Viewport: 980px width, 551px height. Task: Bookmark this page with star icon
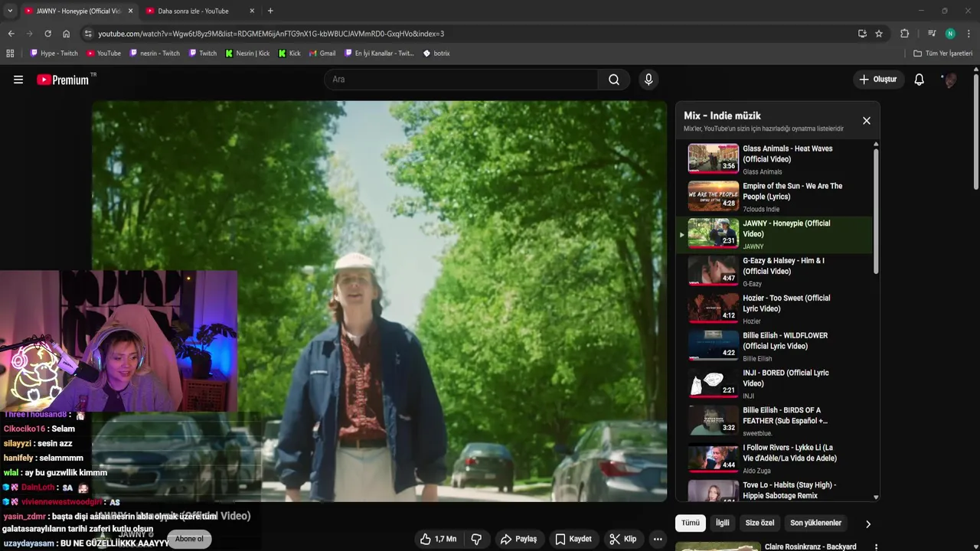[879, 34]
